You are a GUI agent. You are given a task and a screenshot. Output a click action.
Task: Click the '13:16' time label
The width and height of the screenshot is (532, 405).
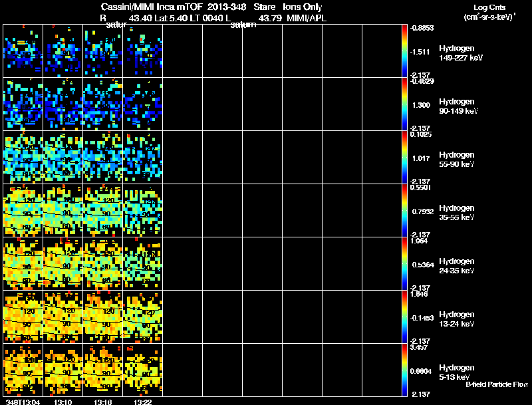103,402
